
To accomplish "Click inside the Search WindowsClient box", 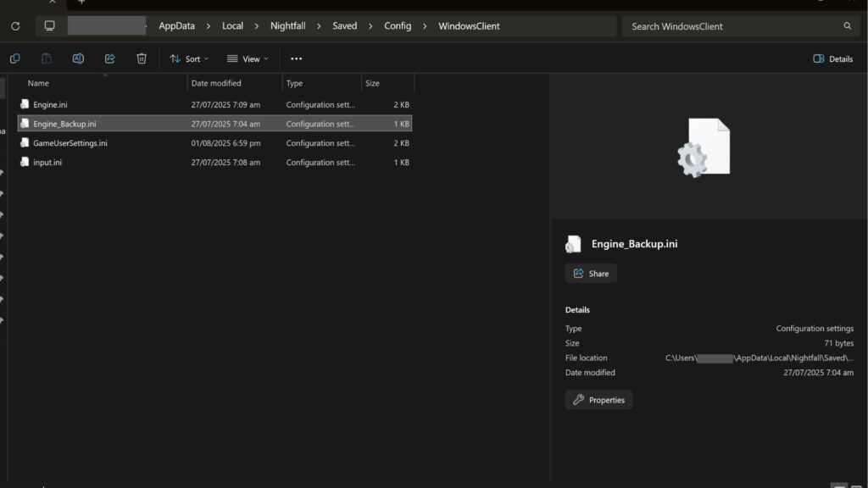I will point(729,26).
